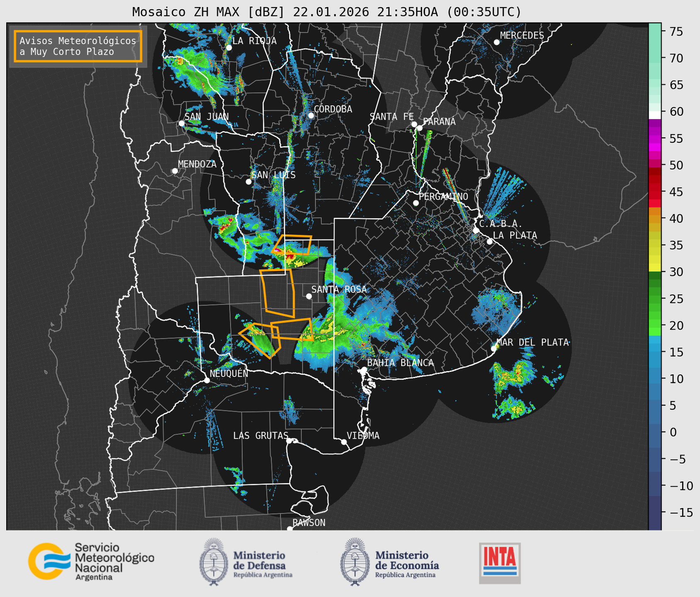This screenshot has height=597, width=700.
Task: Click the BAHÍA BLANCA city label
Action: [x=400, y=363]
